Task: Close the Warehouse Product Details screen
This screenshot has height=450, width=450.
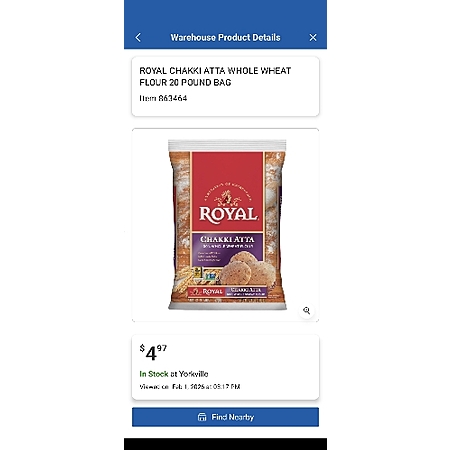Action: point(313,37)
